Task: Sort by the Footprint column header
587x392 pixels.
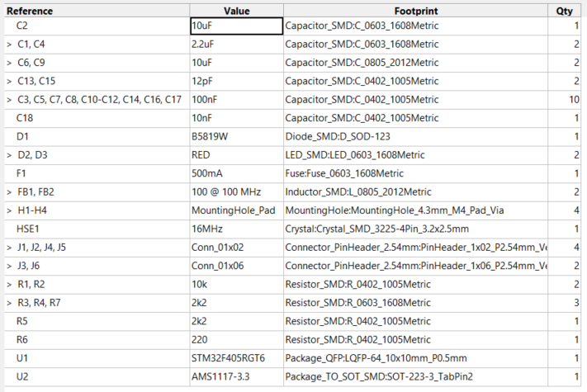Action: [x=415, y=11]
